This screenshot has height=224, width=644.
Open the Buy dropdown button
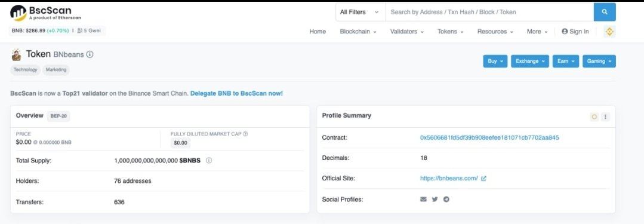click(x=495, y=62)
